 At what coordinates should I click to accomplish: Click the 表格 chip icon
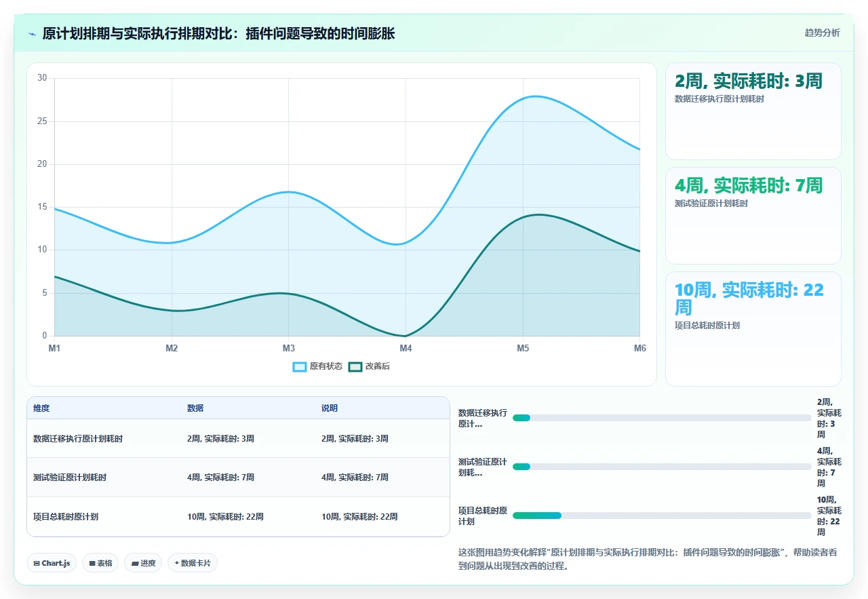[x=92, y=563]
